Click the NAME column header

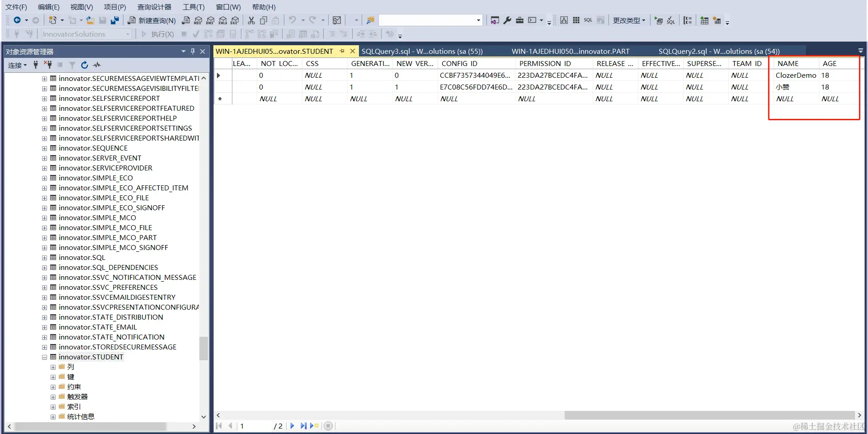coord(796,63)
